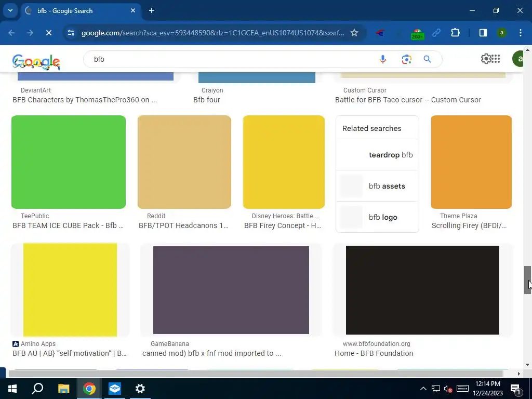Open BFB AU self motivation link
The image size is (532, 399).
(70, 353)
